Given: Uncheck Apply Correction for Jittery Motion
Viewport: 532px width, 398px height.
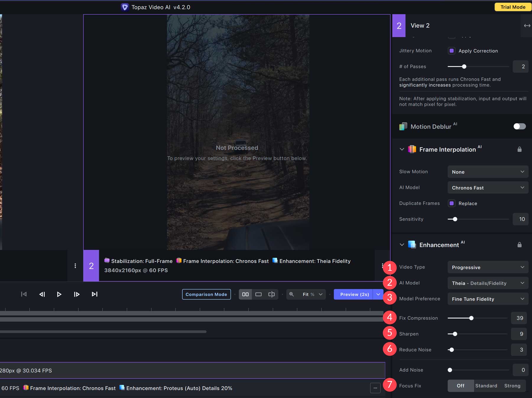Looking at the screenshot, I should pos(452,51).
